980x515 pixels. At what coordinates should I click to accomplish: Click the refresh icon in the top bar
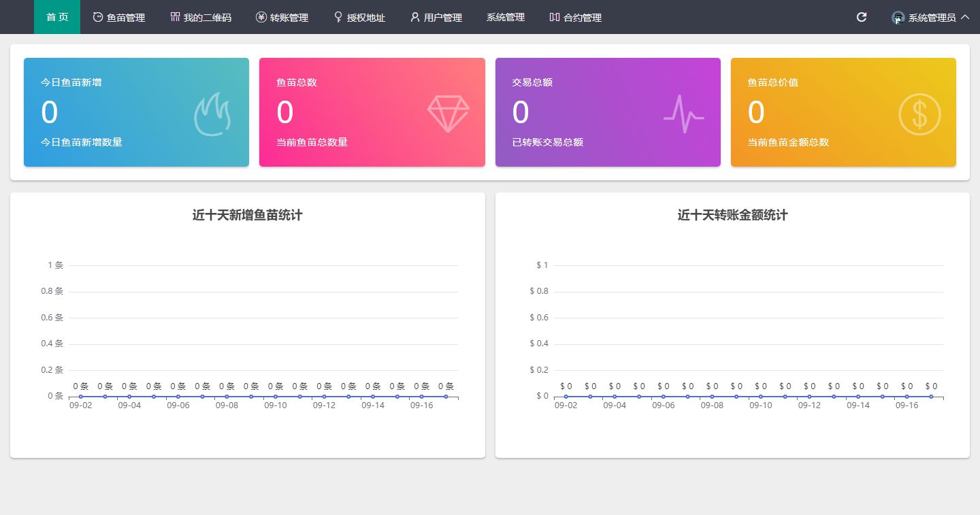click(x=861, y=17)
